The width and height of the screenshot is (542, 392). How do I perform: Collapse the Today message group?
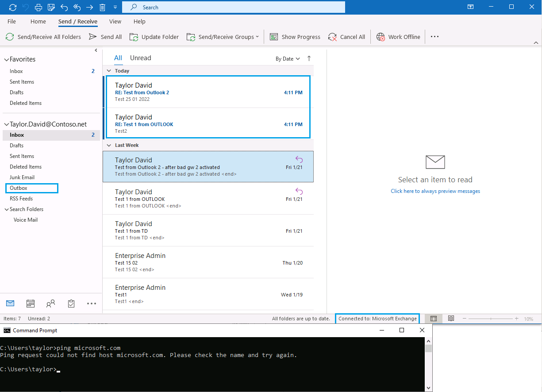pyautogui.click(x=109, y=71)
